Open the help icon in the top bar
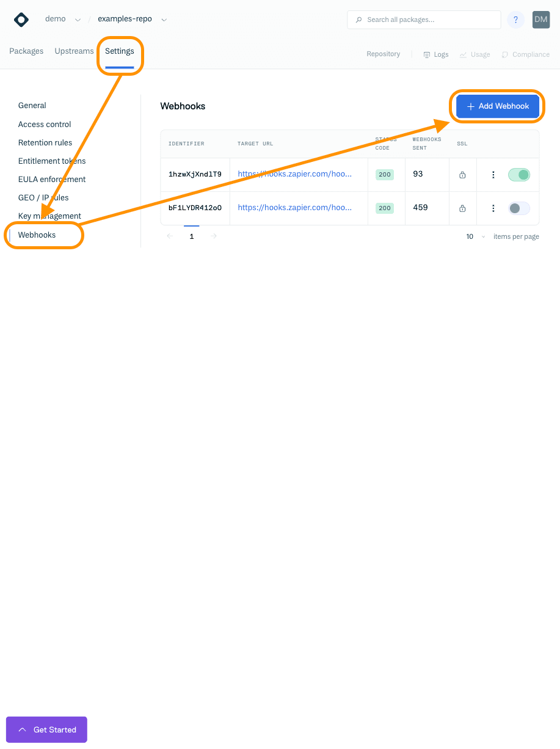 (515, 20)
